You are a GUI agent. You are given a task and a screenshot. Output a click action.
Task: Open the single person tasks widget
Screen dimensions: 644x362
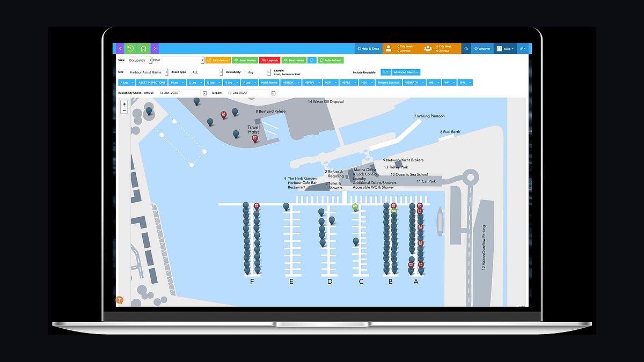click(x=402, y=49)
